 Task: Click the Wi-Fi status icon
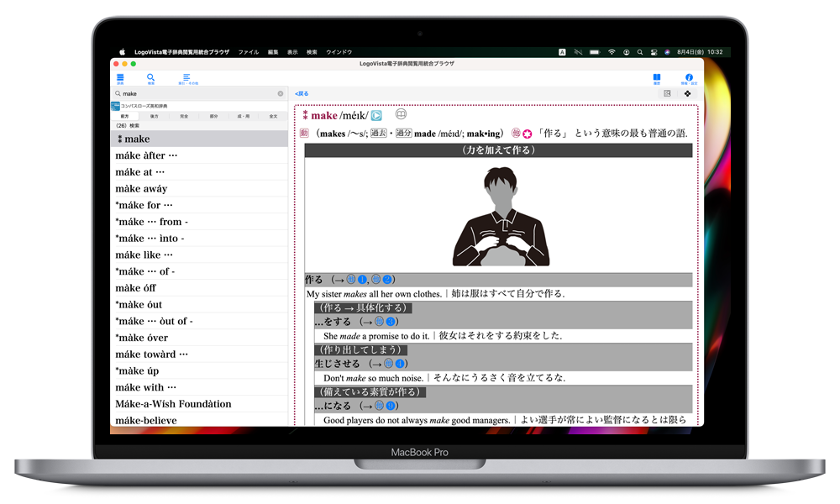(612, 52)
